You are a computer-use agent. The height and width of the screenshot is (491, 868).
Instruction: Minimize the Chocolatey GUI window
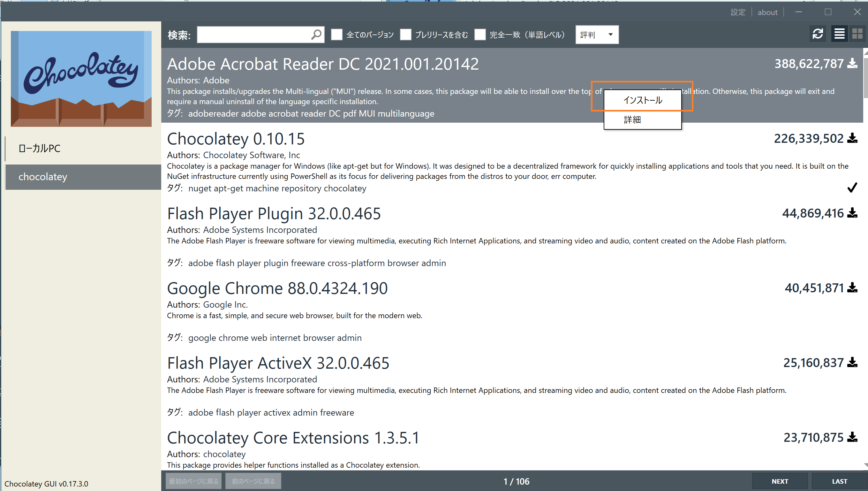(x=799, y=12)
